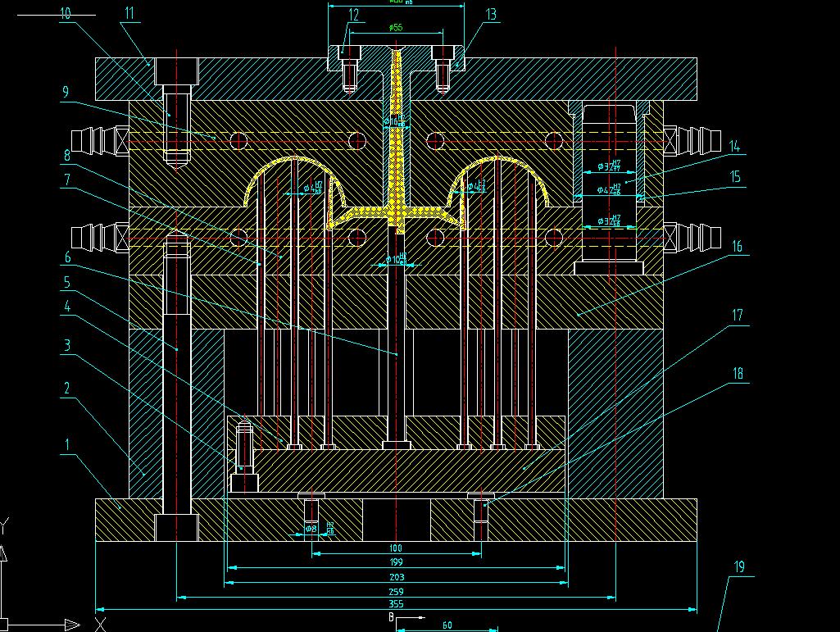Click the 259 dimension text

point(396,592)
